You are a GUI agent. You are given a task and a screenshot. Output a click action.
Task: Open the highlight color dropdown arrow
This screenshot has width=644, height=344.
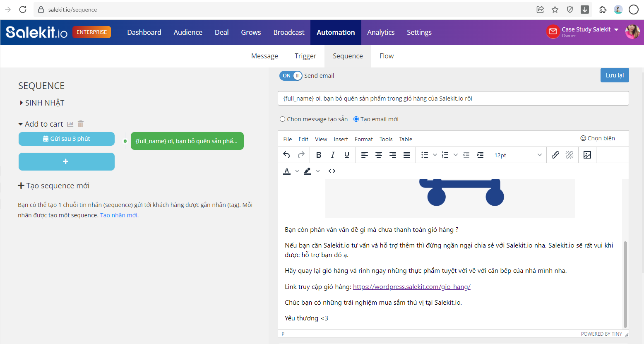click(x=317, y=171)
